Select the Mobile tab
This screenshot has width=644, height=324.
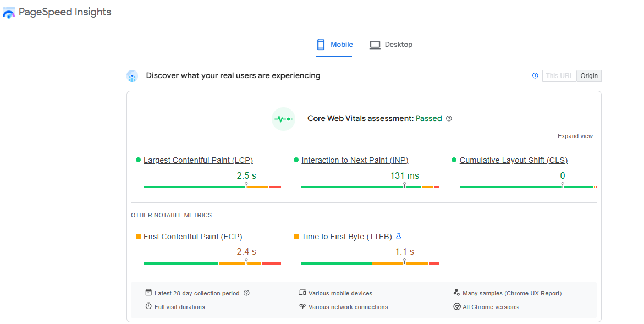[x=334, y=45]
